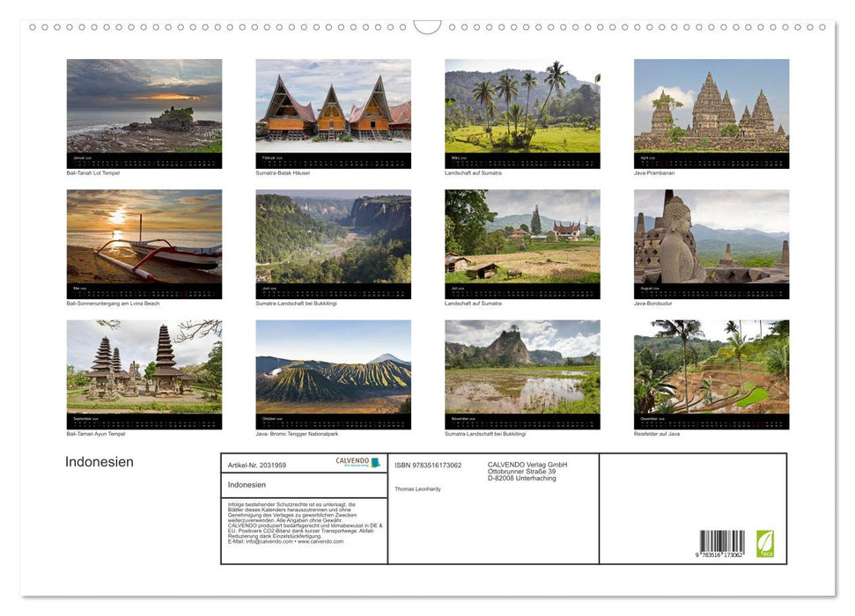Open the Bali-Tanah Lot Tempel January image
Viewport: 855px width, 616px height.
coord(144,113)
